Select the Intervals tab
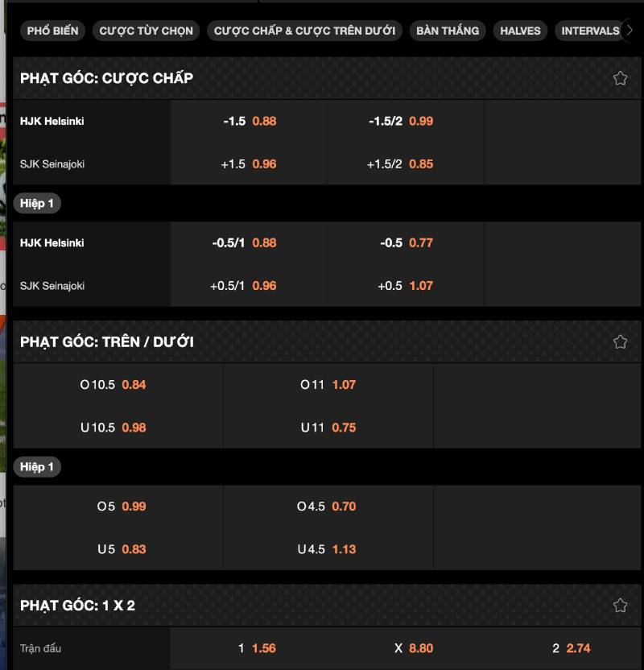The height and width of the screenshot is (670, 644). click(x=590, y=31)
